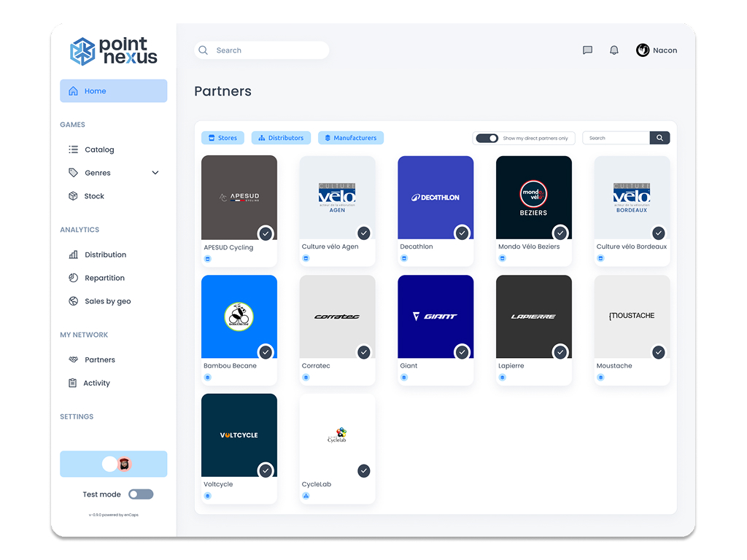Open the messages chat icon

[587, 50]
